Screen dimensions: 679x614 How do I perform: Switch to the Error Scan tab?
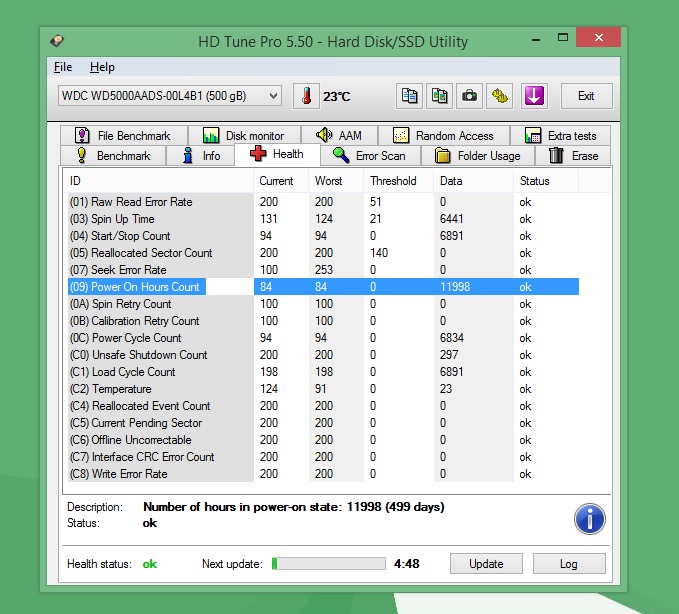pos(371,155)
